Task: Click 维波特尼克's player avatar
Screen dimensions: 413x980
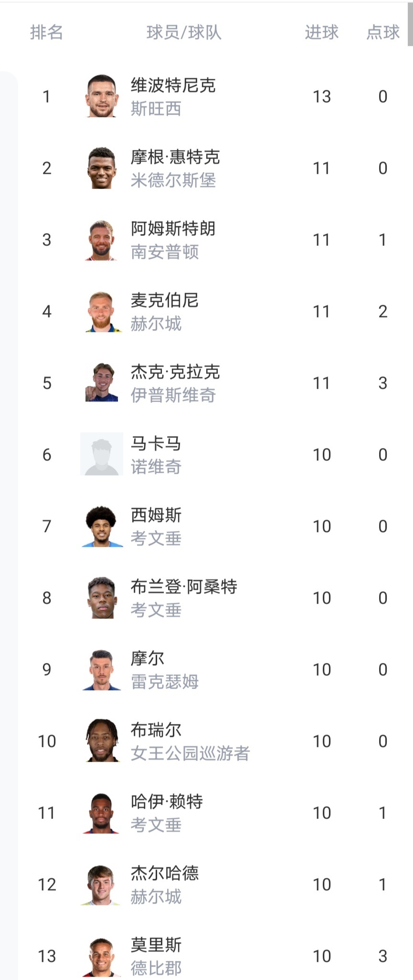Action: 102,96
